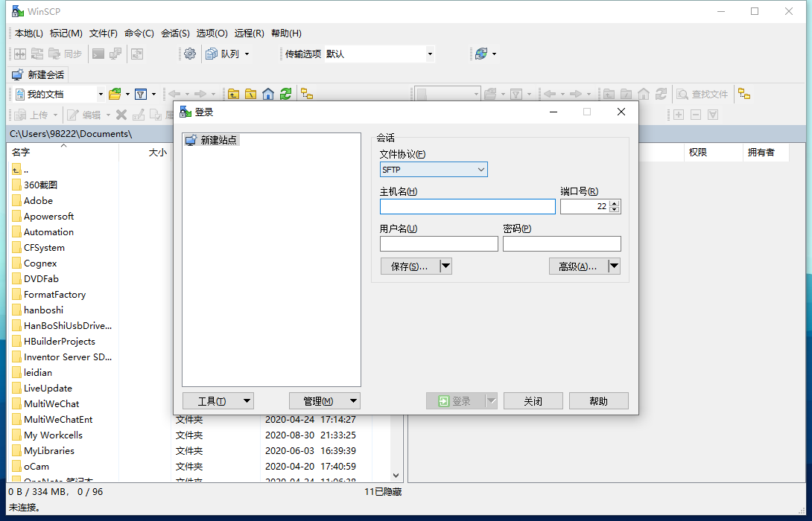Open the 本地(L) menu

pyautogui.click(x=28, y=33)
